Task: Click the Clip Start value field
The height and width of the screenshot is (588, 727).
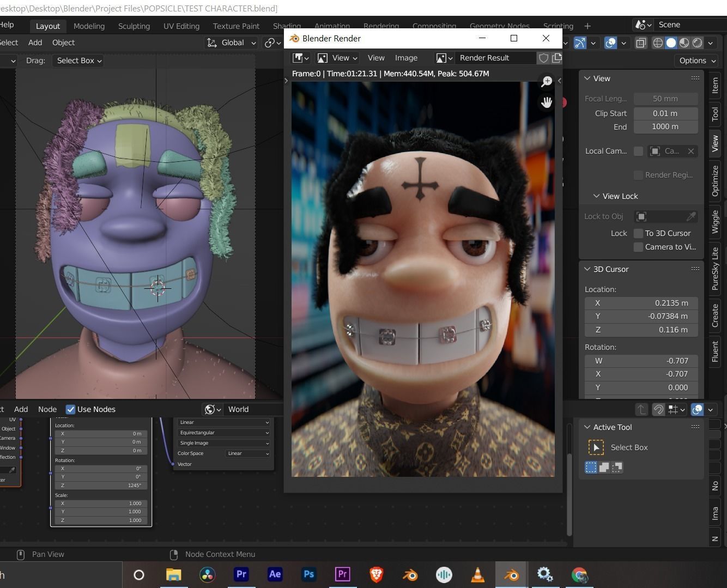Action: click(665, 113)
